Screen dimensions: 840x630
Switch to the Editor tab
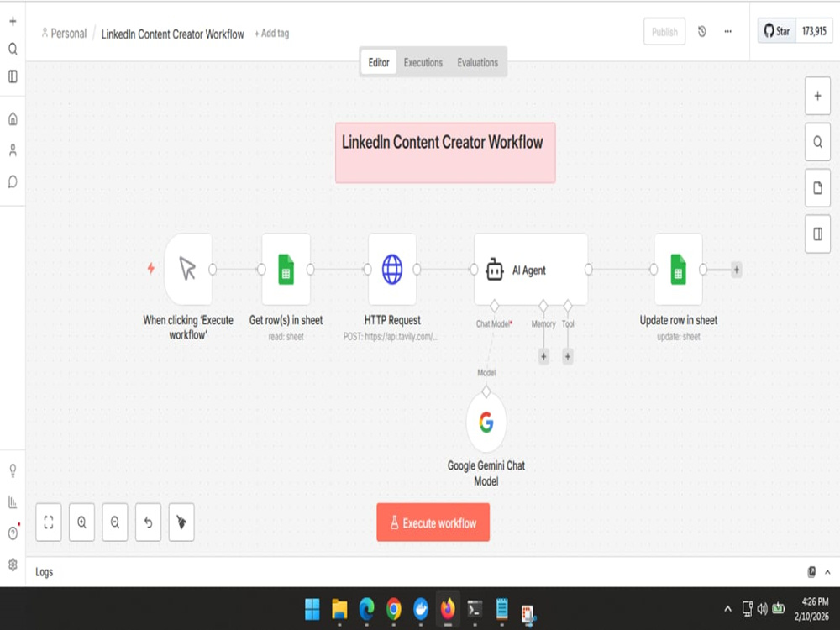[379, 63]
